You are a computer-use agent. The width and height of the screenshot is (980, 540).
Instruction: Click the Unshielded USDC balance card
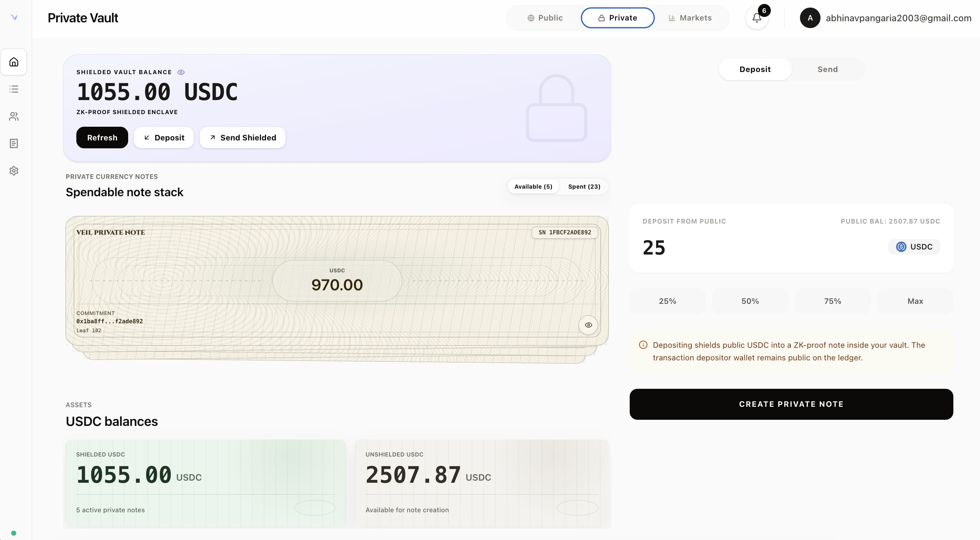[482, 482]
